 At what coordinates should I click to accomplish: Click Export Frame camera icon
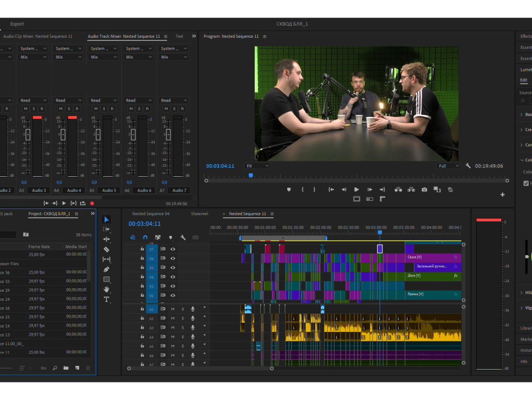click(x=425, y=190)
